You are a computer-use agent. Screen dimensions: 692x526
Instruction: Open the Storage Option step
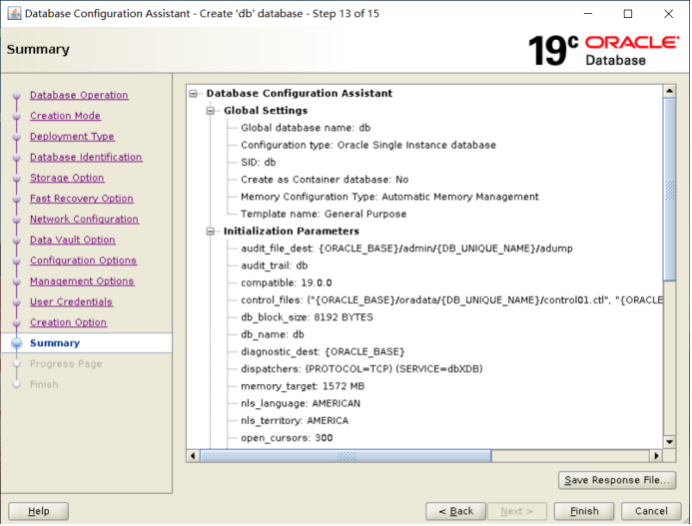point(67,178)
